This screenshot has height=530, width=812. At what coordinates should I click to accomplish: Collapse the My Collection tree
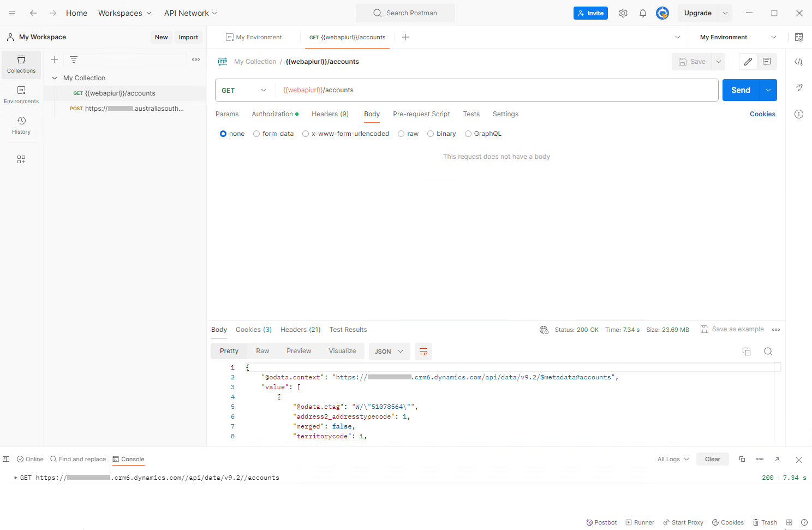coord(55,78)
